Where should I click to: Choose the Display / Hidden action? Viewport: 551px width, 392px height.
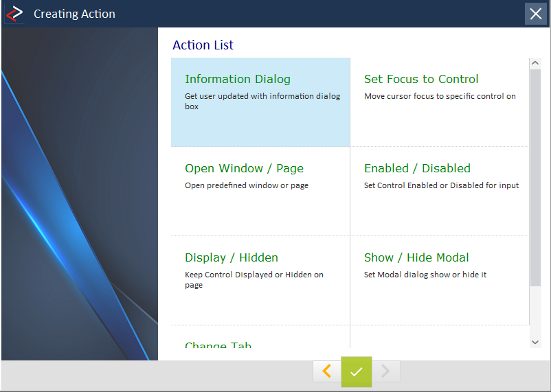click(260, 280)
